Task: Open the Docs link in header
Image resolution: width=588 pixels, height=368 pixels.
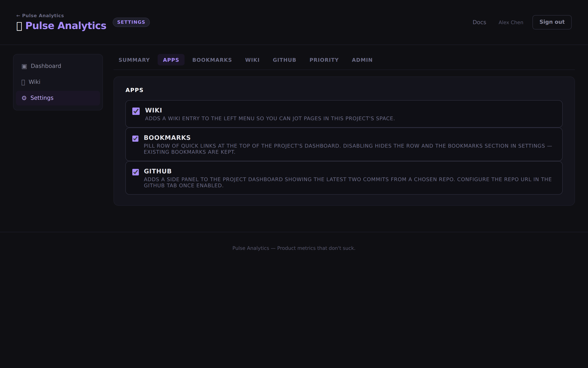Action: click(479, 22)
